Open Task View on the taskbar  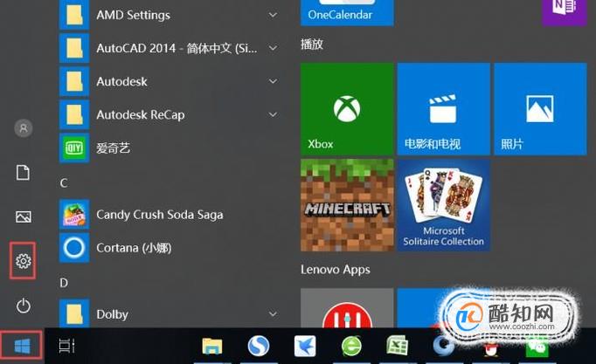click(x=67, y=346)
